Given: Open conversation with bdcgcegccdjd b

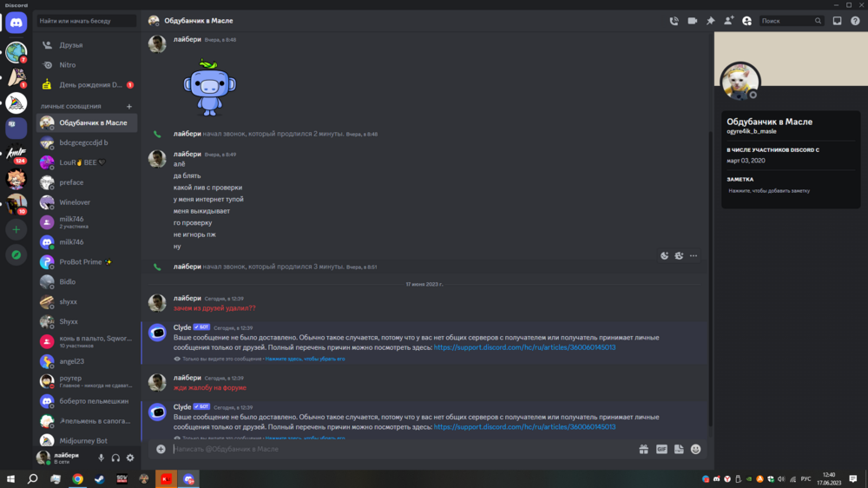Looking at the screenshot, I should tap(86, 142).
